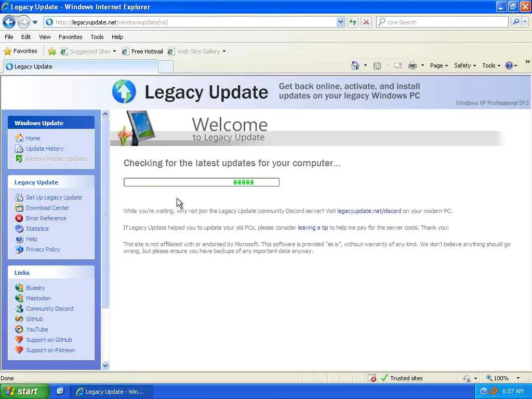532x399 pixels.
Task: Open the Favorites menu in the menu bar
Action: coord(70,37)
